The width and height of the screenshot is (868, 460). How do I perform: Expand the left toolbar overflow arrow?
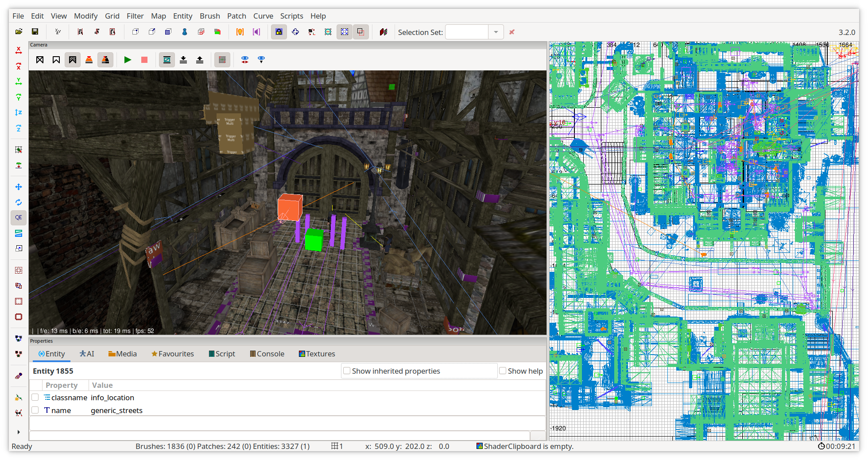coord(19,432)
